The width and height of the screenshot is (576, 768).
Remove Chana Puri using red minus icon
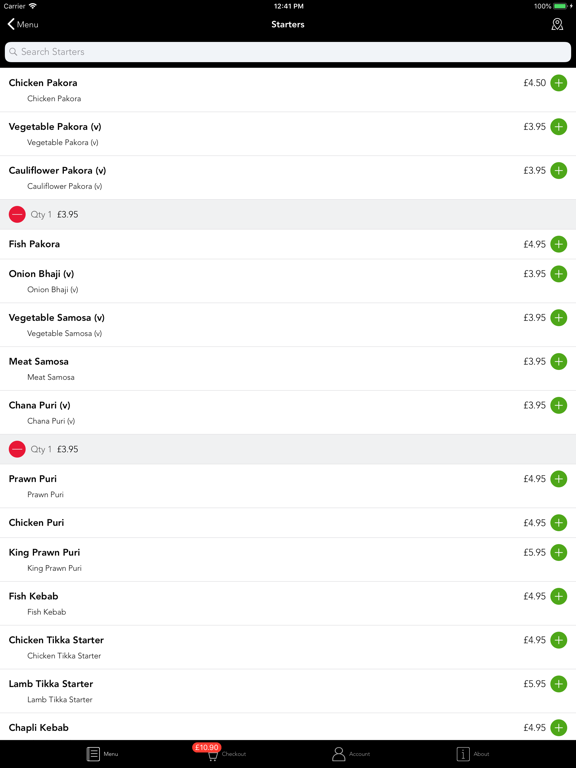(17, 449)
